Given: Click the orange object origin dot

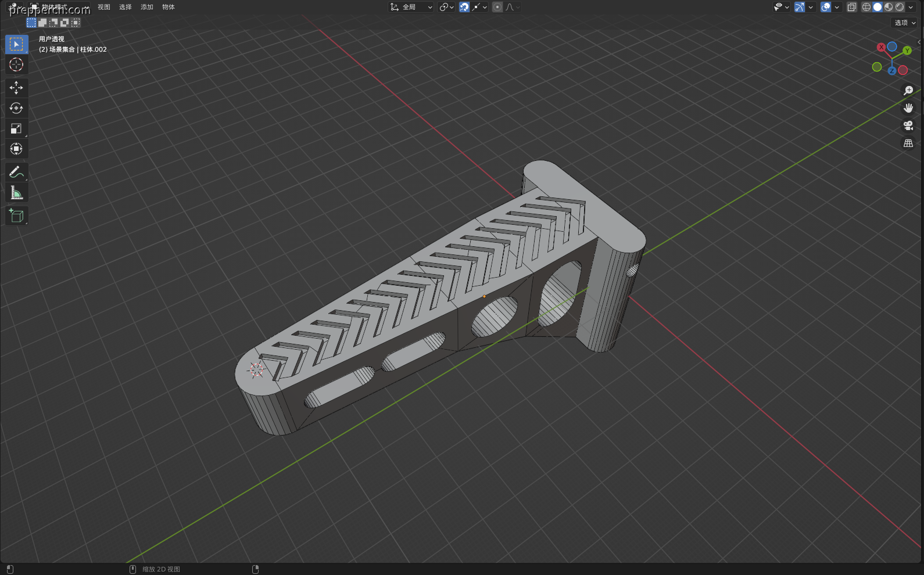Looking at the screenshot, I should tap(484, 296).
